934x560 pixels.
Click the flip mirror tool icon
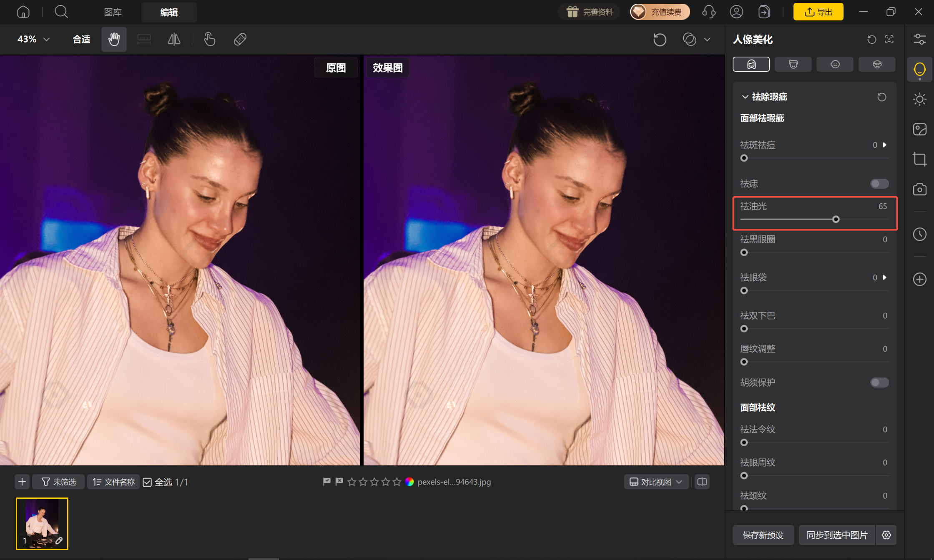(174, 39)
